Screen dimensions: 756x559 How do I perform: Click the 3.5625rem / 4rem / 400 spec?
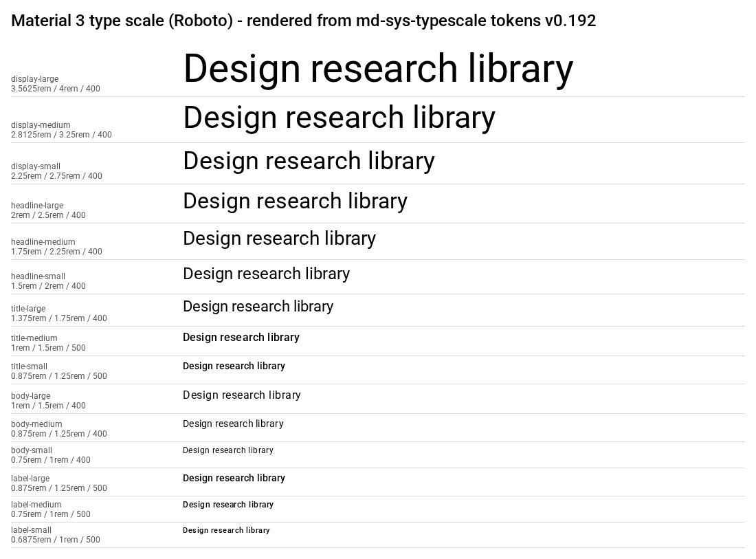coord(56,88)
